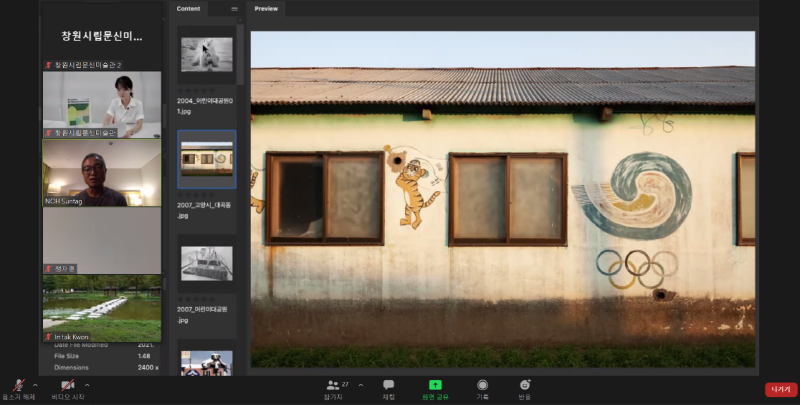Switch to the Content tab

[x=188, y=9]
